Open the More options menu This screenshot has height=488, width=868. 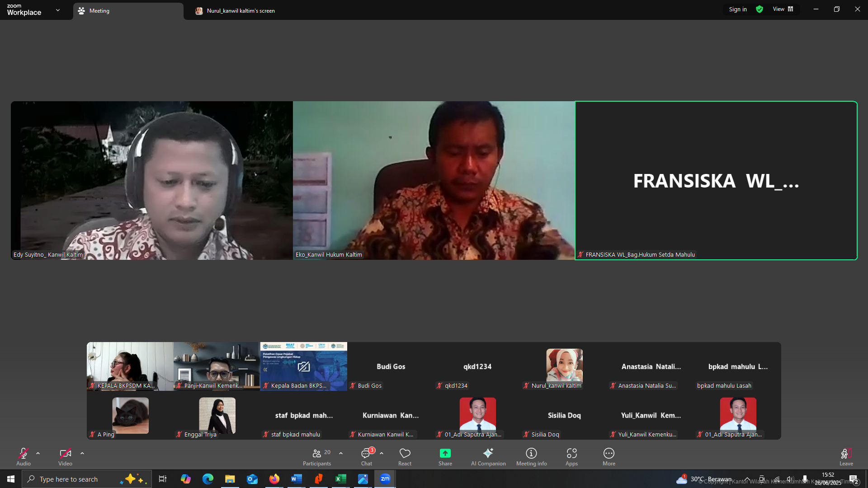[x=609, y=456]
